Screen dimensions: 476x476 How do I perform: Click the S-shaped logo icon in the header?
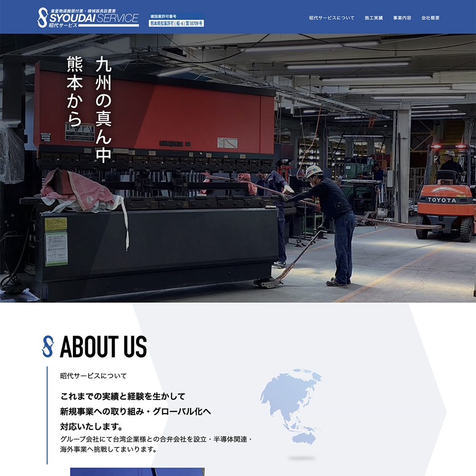pos(43,17)
